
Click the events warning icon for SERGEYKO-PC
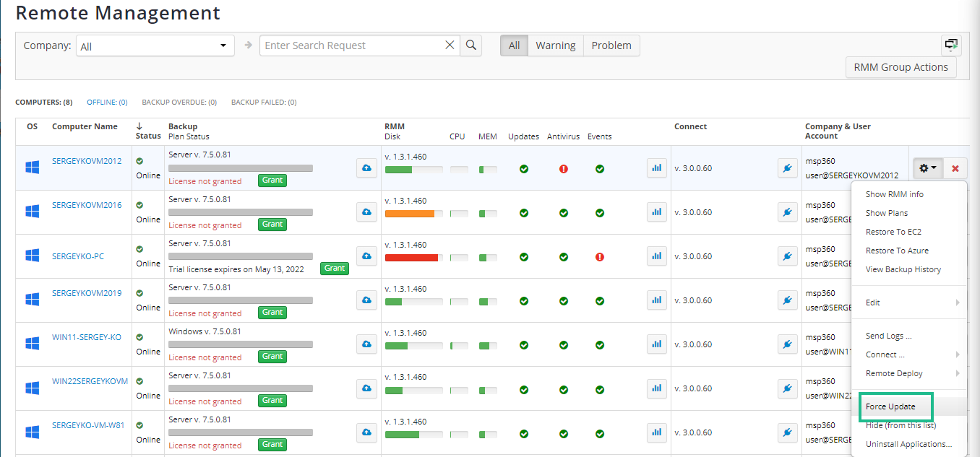[x=599, y=256]
